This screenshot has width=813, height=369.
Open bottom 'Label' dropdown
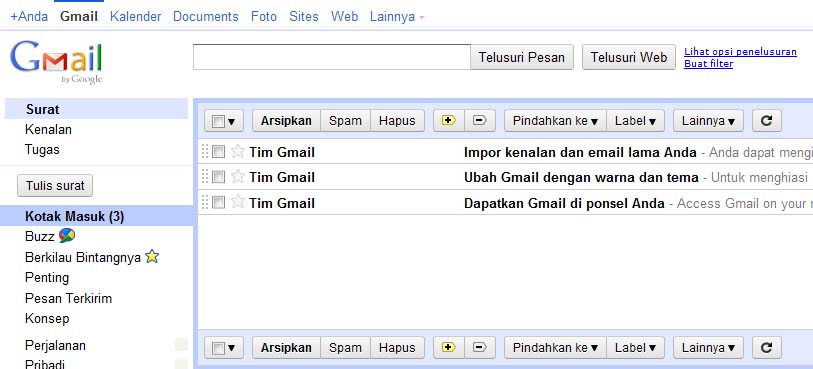[x=635, y=348]
